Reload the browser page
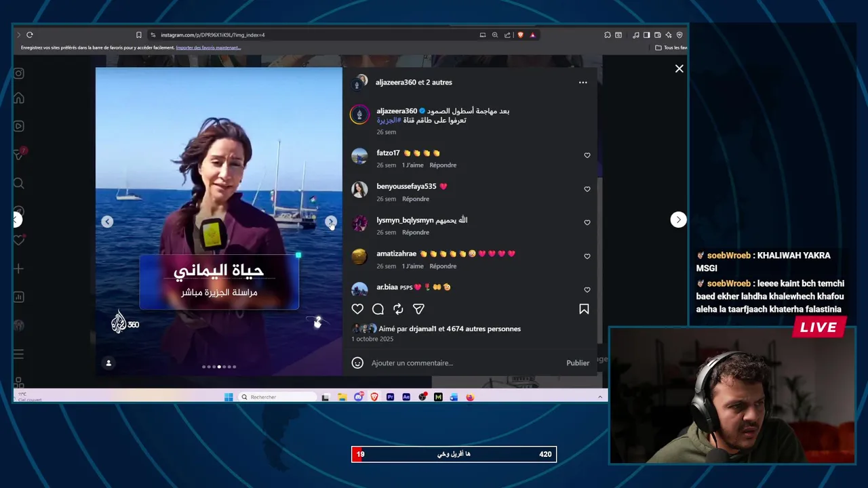868x488 pixels. tap(30, 35)
